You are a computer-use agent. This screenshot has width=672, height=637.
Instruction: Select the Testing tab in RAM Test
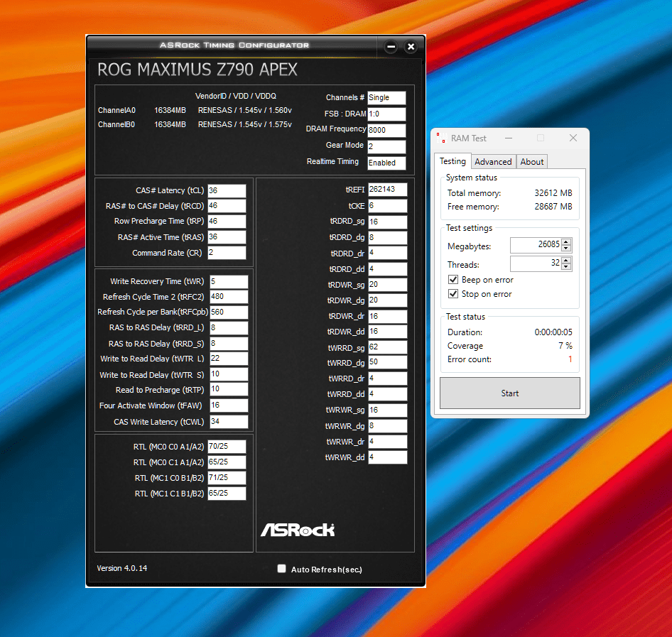(452, 160)
